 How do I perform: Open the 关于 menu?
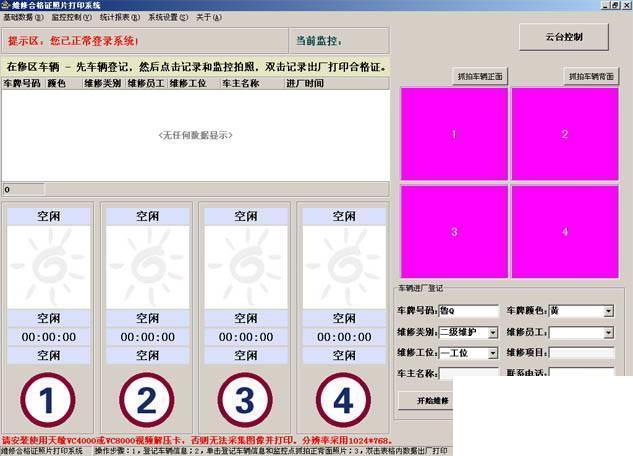[209, 17]
